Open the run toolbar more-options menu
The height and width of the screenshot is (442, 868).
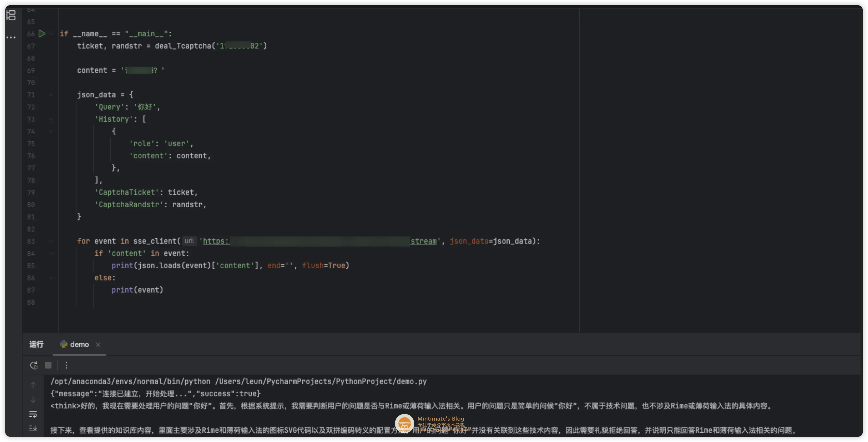pos(66,365)
